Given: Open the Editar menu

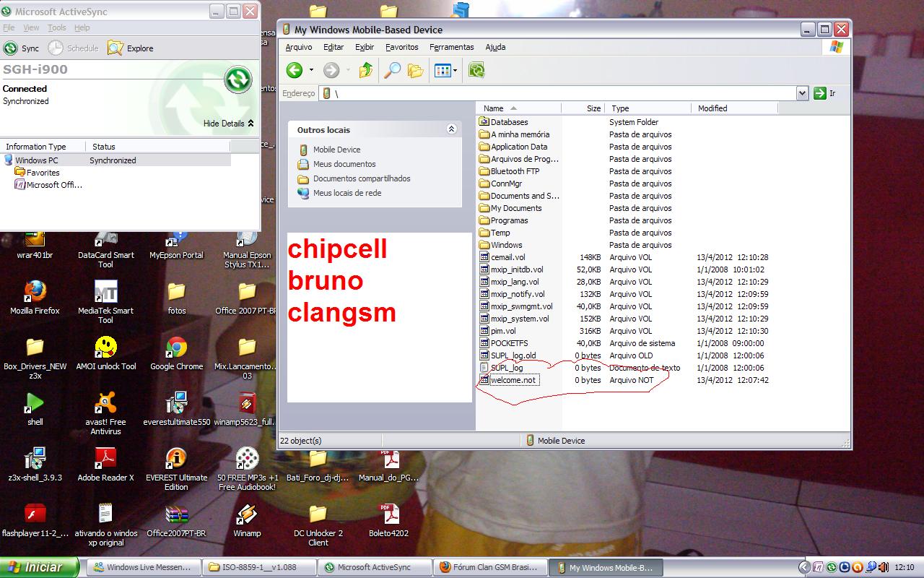Looking at the screenshot, I should 334,47.
